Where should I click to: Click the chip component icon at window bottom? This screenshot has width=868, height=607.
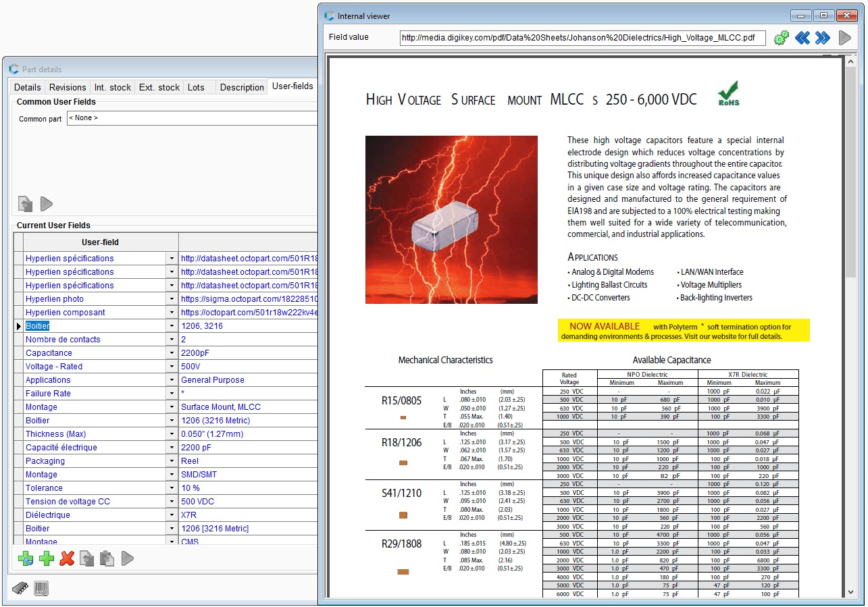coord(20,589)
